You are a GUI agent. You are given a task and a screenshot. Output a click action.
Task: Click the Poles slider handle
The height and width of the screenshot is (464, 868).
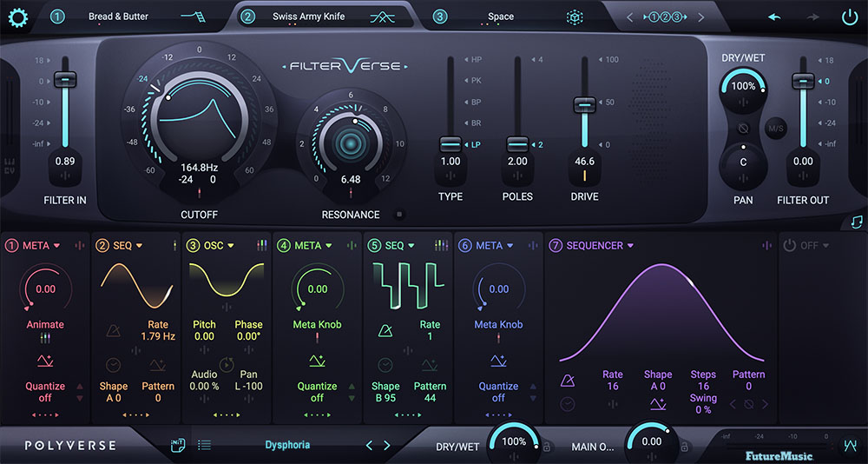(517, 144)
